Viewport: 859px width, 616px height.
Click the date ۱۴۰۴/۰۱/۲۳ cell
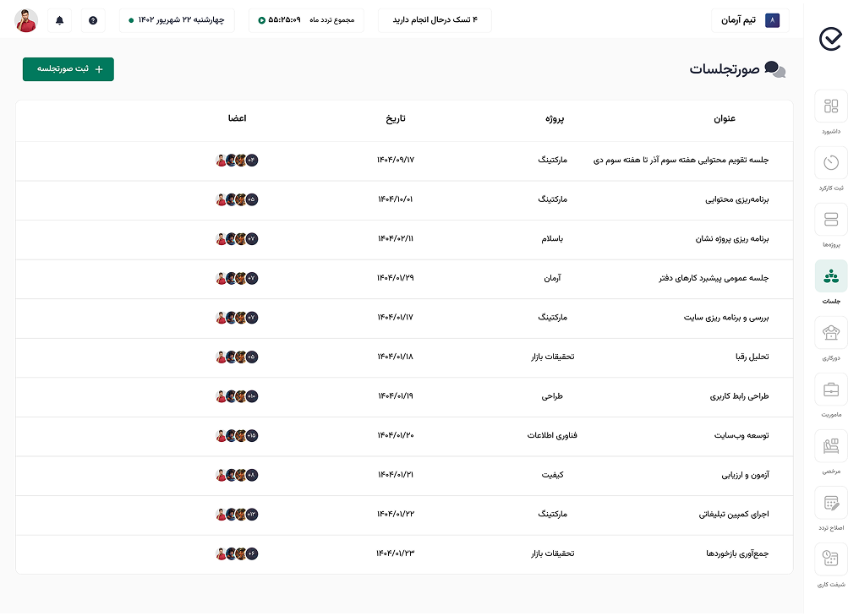(x=396, y=553)
